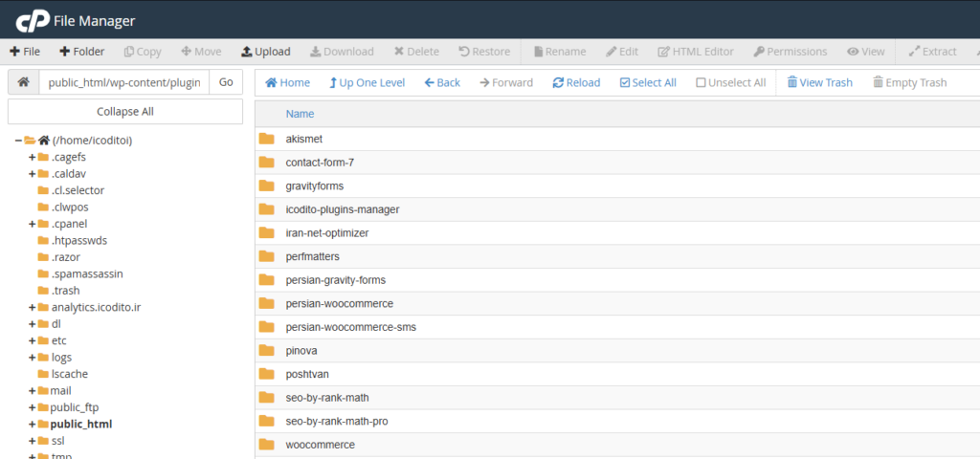
Task: Click the akismet folder icon
Action: (267, 139)
